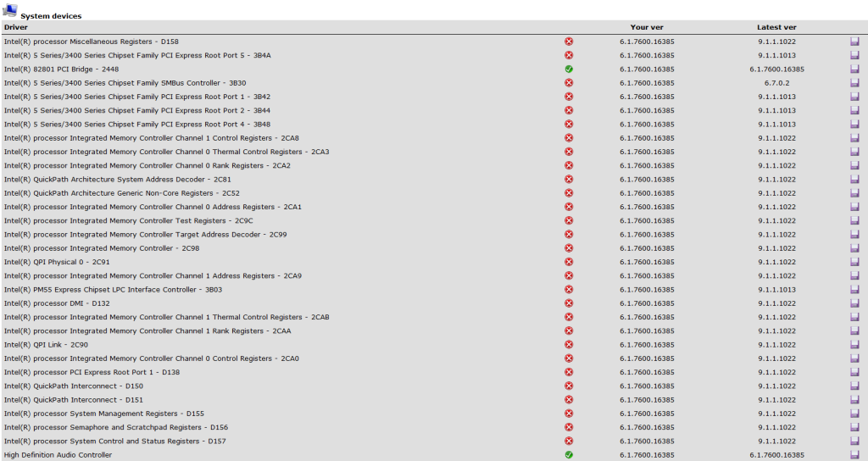Select Intel(R) 82801 PCI Bridge - 2448 row
868x461 pixels.
tap(434, 69)
